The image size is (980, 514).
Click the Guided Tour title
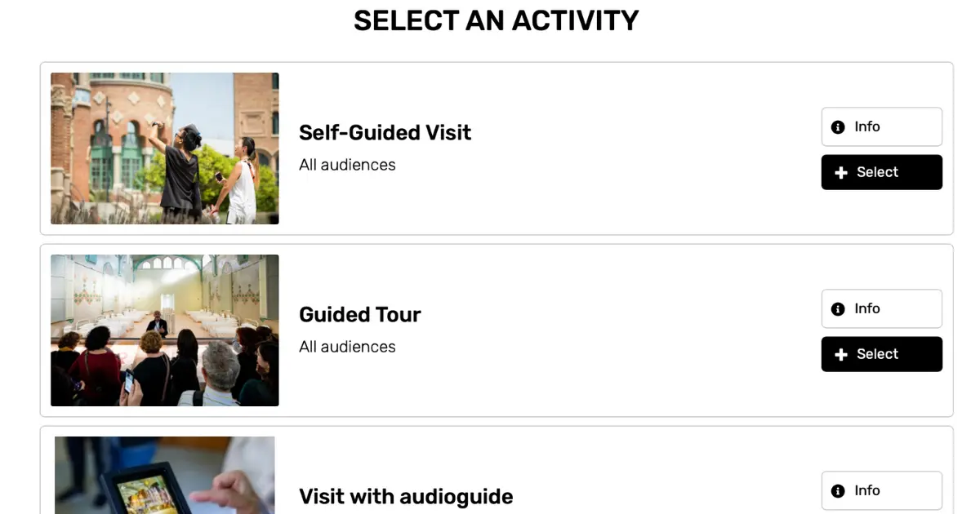point(360,315)
